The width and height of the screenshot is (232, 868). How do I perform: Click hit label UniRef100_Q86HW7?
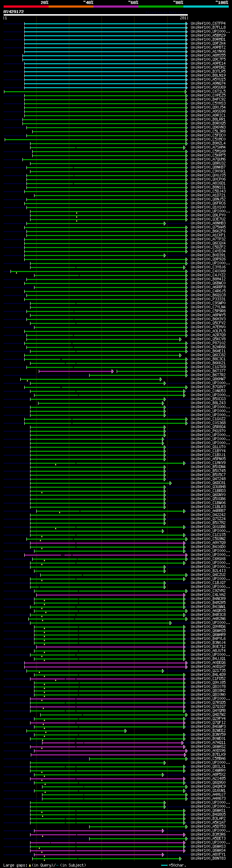pyautogui.click(x=208, y=379)
